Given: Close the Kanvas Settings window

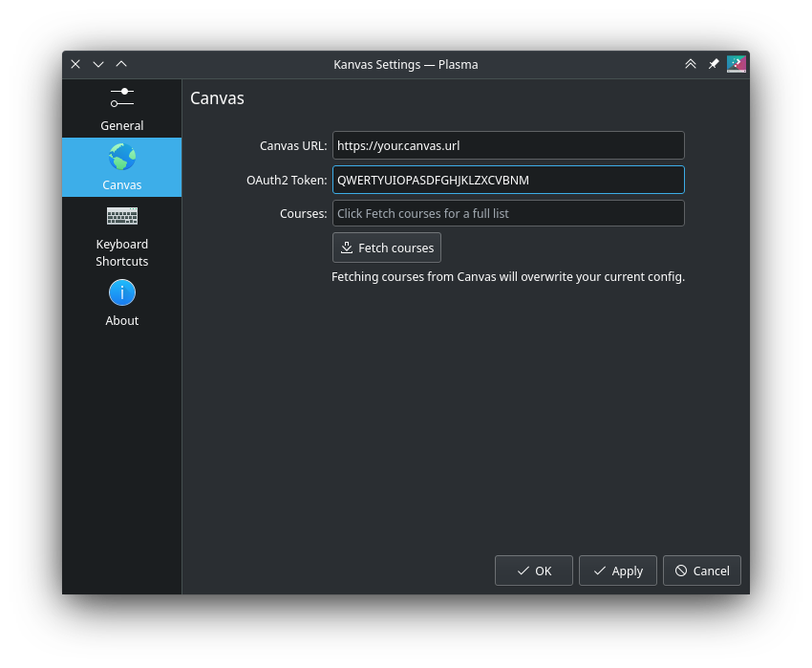Looking at the screenshot, I should 75,64.
